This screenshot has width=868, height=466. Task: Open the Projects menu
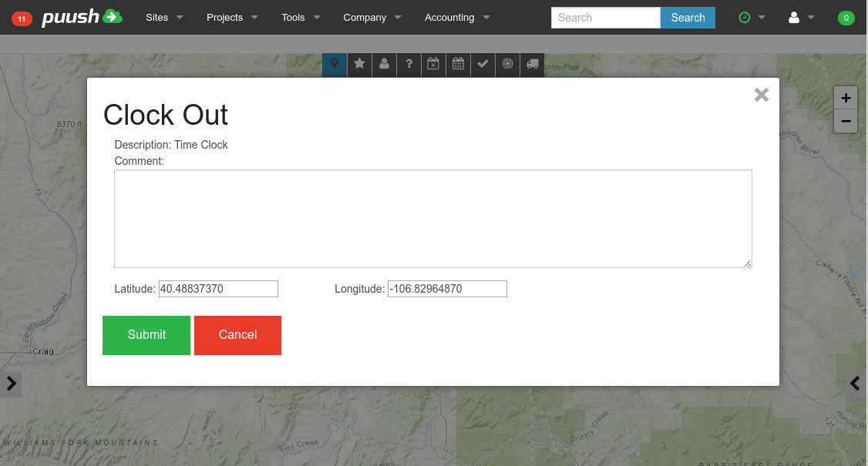(232, 18)
